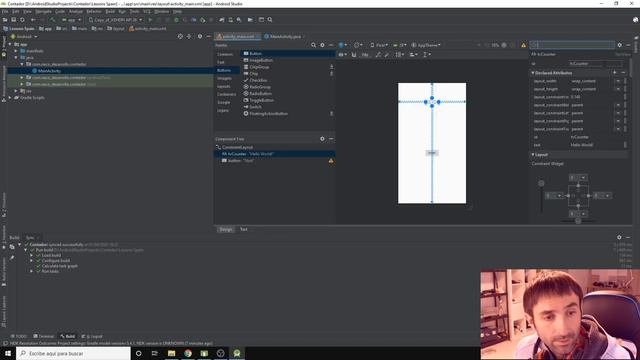The image size is (640, 360).
Task: Click the Android Studio taskbar icon
Action: click(237, 353)
